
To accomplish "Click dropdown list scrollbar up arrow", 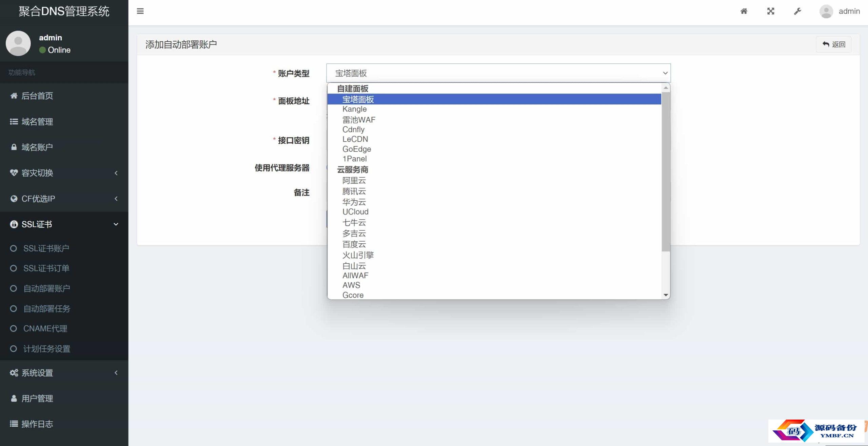I will 666,88.
